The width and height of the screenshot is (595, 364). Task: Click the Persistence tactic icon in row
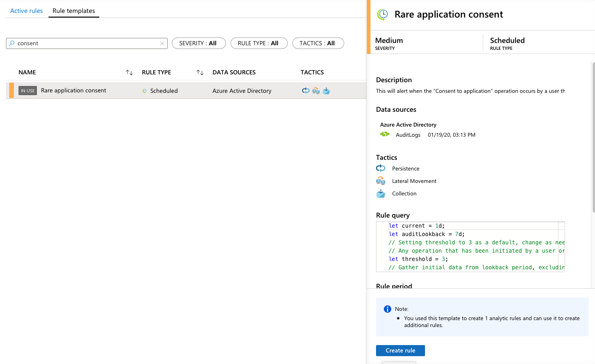point(306,91)
